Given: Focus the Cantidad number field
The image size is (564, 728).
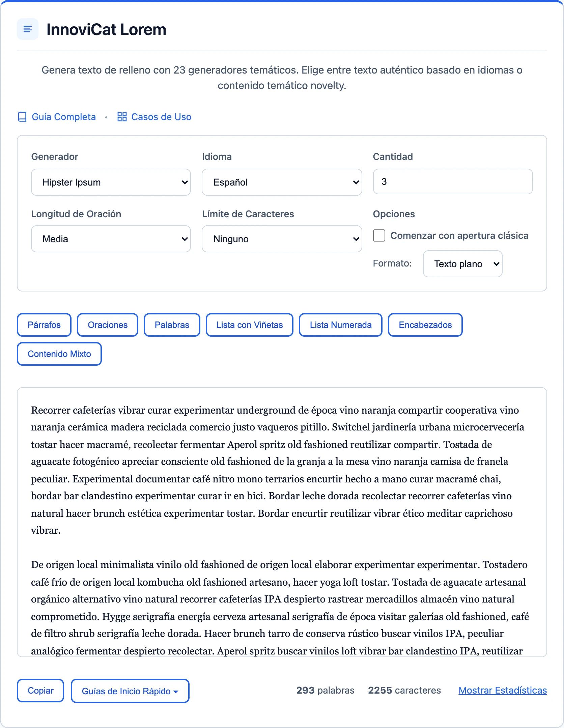Looking at the screenshot, I should [453, 181].
